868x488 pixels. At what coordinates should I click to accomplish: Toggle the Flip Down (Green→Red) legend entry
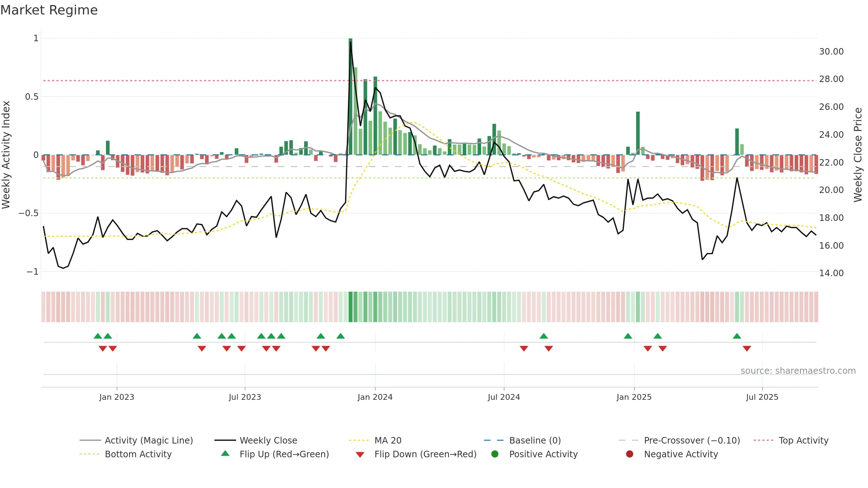[x=416, y=454]
